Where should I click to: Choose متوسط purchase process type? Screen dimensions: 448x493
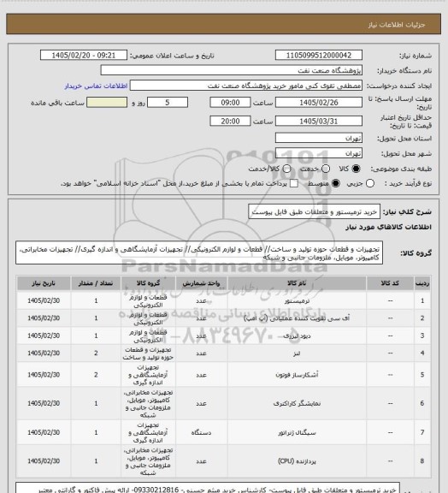335,183
